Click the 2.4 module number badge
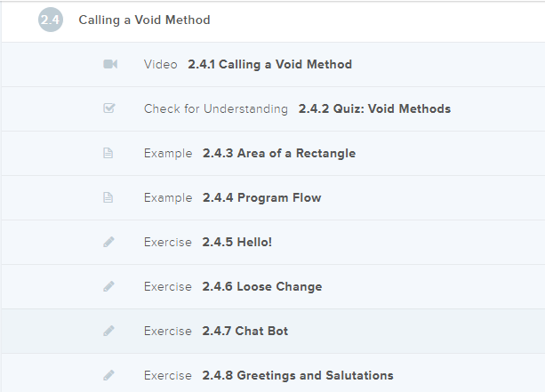The width and height of the screenshot is (545, 392). [x=51, y=20]
